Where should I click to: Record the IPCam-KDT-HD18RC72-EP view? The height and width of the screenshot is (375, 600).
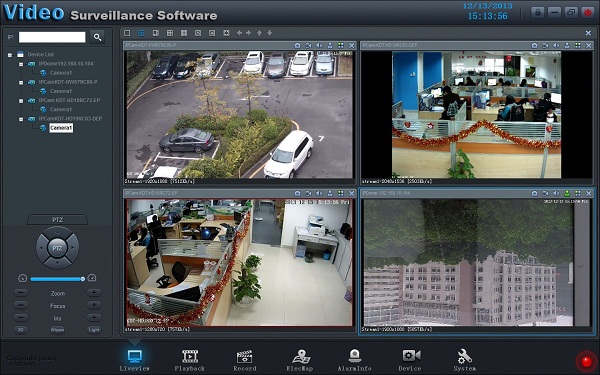click(308, 194)
